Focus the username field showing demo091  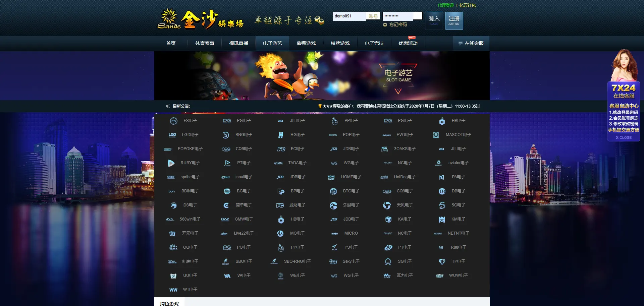(x=349, y=16)
